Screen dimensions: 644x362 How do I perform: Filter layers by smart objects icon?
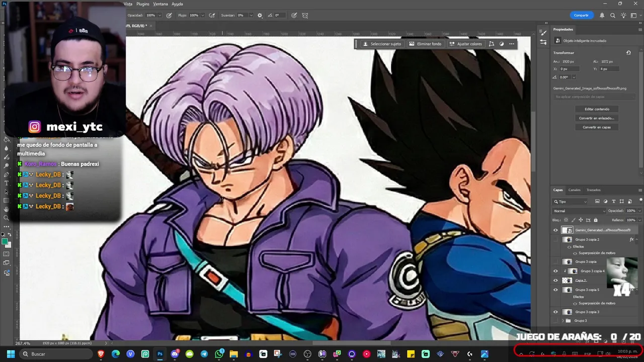(x=629, y=202)
